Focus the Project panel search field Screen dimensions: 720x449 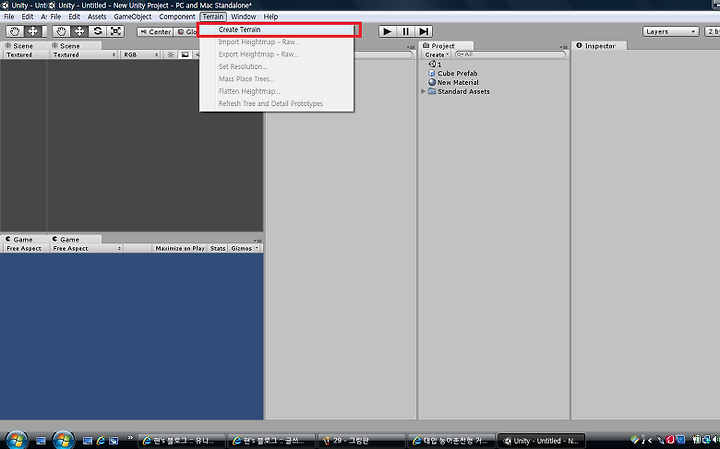click(x=509, y=54)
